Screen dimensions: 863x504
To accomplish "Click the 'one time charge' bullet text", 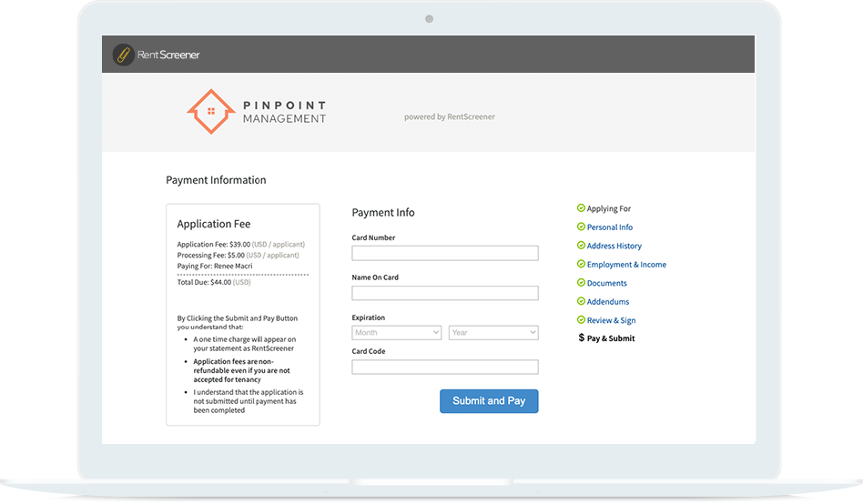I will pyautogui.click(x=244, y=344).
